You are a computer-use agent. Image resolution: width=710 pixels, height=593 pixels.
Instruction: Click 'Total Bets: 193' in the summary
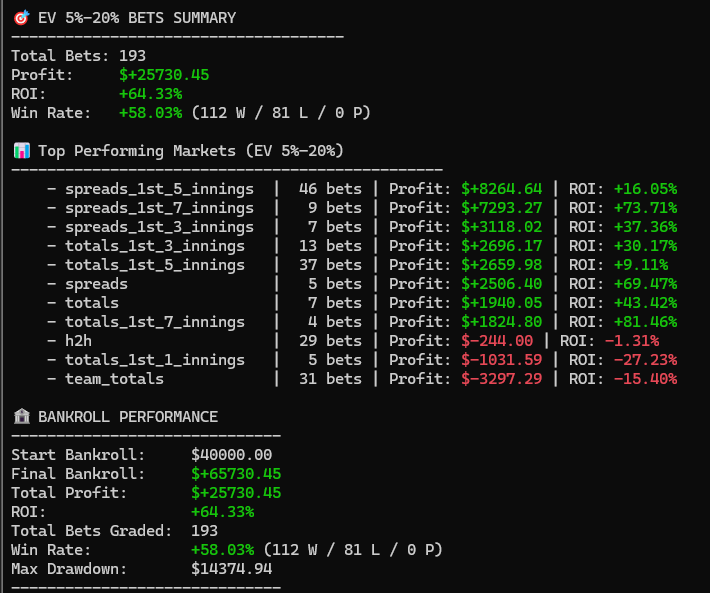click(x=78, y=56)
